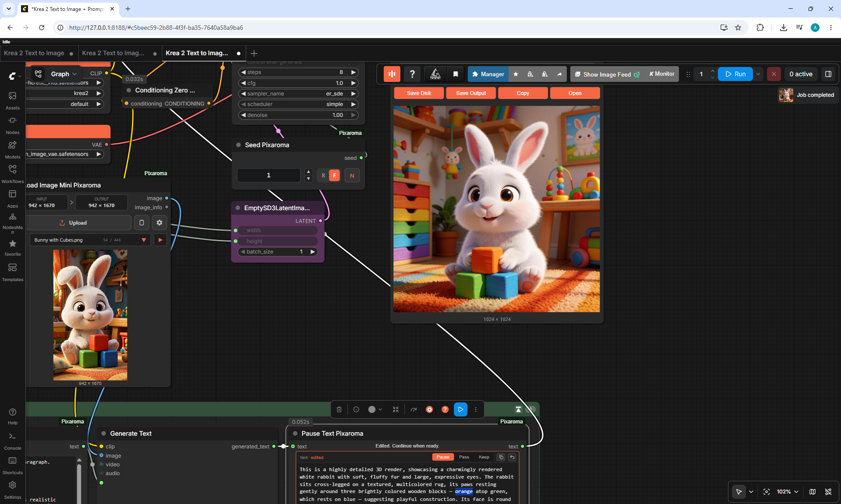Viewport: 841px width, 504px height.
Task: Open the NodesMap sidebar panel
Action: click(x=13, y=223)
